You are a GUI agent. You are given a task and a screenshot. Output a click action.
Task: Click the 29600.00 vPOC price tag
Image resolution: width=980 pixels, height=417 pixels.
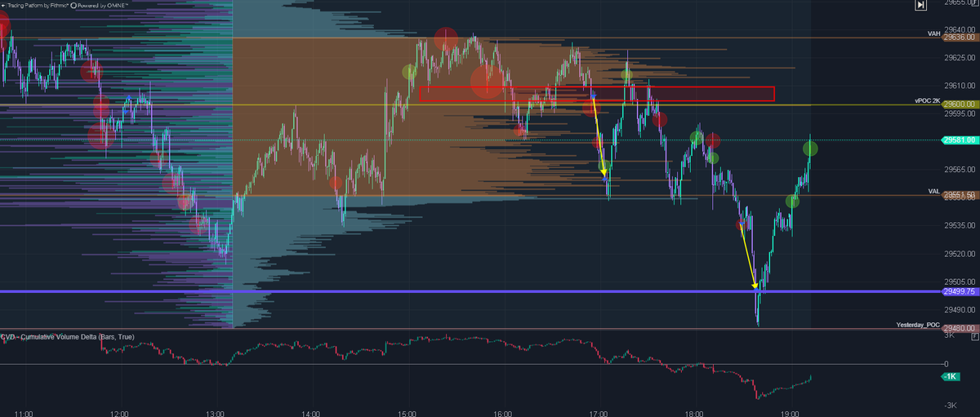(x=960, y=104)
